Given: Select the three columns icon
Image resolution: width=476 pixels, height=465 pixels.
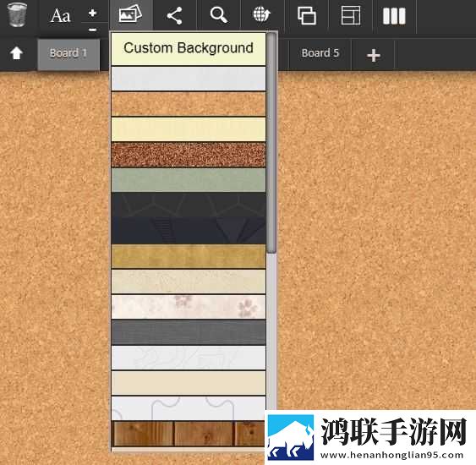Looking at the screenshot, I should click(x=394, y=15).
